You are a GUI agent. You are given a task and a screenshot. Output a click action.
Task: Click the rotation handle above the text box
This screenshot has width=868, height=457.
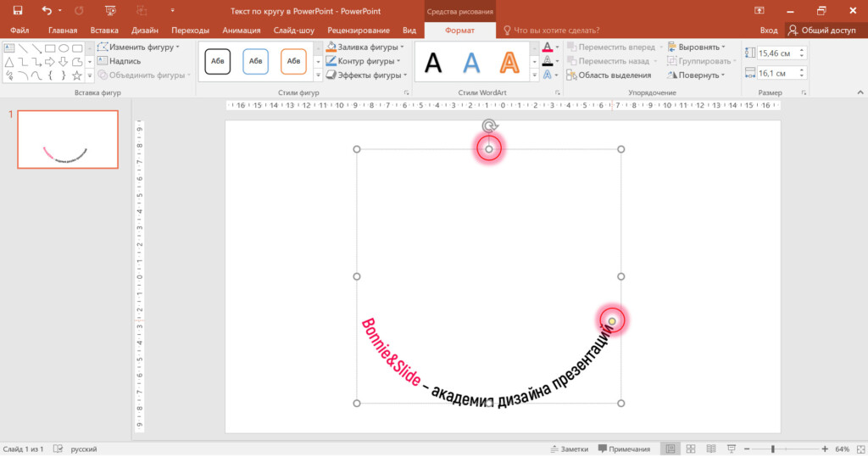coord(489,126)
